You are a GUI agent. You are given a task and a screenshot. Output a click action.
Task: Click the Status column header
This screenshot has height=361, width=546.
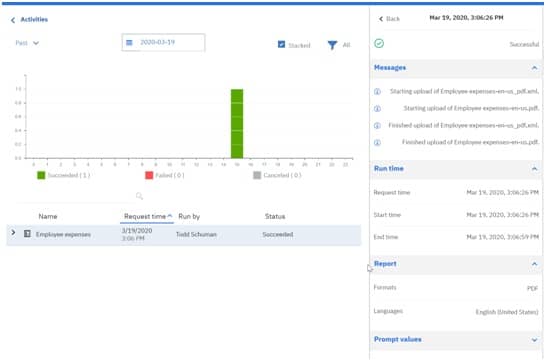(275, 217)
